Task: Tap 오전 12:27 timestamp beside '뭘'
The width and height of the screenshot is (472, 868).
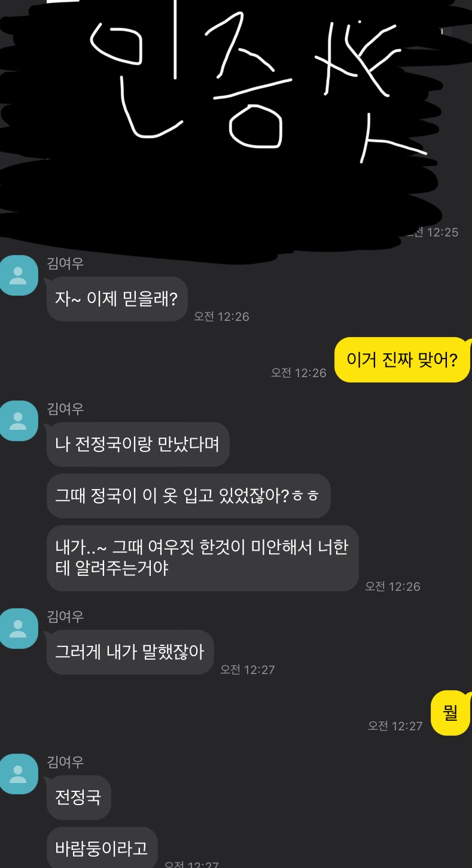Action: (x=395, y=726)
